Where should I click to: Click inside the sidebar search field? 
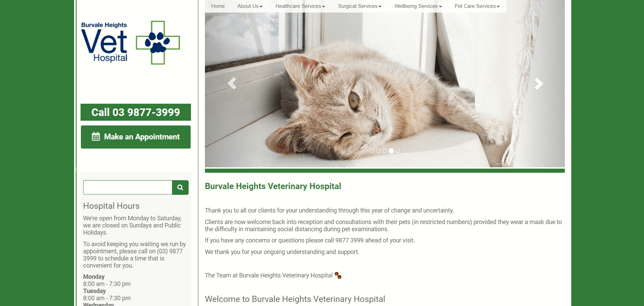coord(128,187)
